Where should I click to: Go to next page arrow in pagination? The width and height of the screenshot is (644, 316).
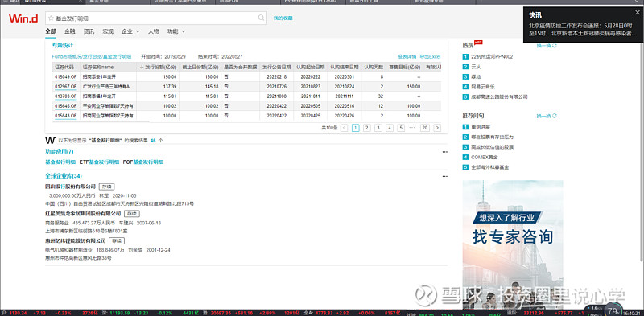pyautogui.click(x=437, y=128)
